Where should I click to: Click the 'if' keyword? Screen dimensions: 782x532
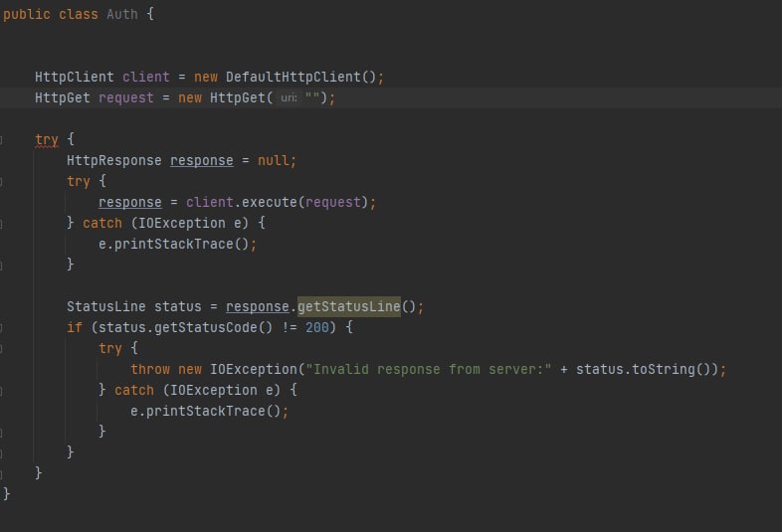(75, 327)
